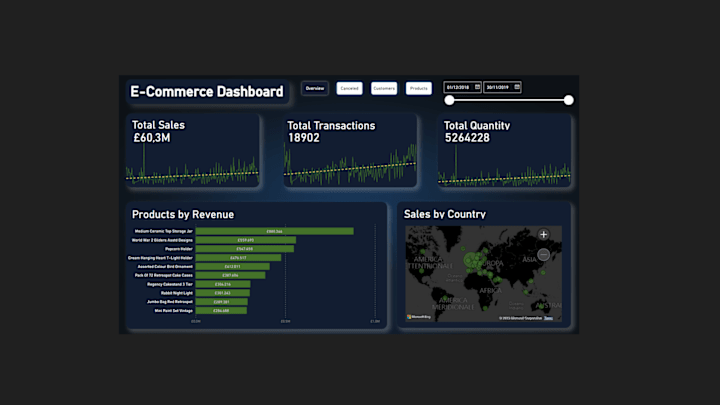Click the green bubble over South Africa
720x405 pixels.
pos(485,308)
